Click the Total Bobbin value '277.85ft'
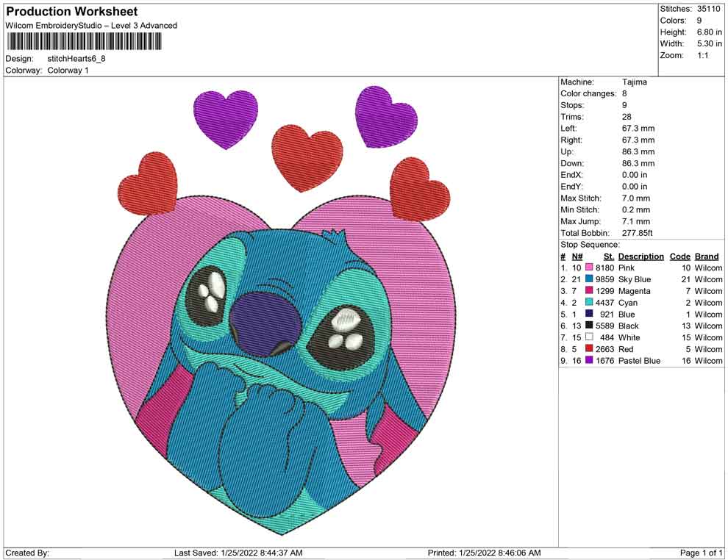Viewport: 728px width, 560px height. pyautogui.click(x=638, y=233)
